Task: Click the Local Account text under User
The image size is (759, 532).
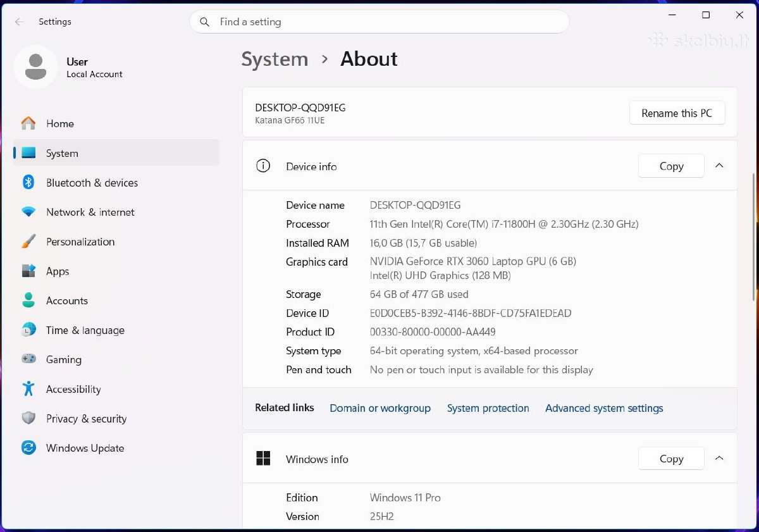Action: pos(94,74)
